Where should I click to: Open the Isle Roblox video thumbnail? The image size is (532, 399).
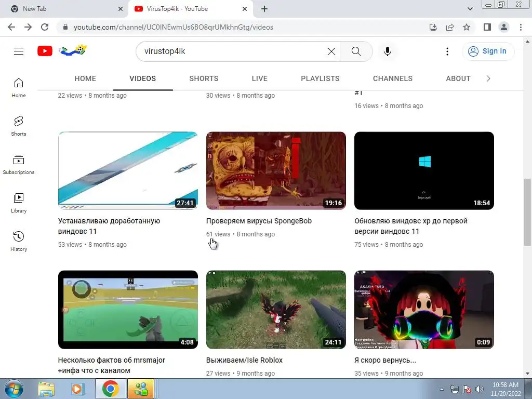276,310
